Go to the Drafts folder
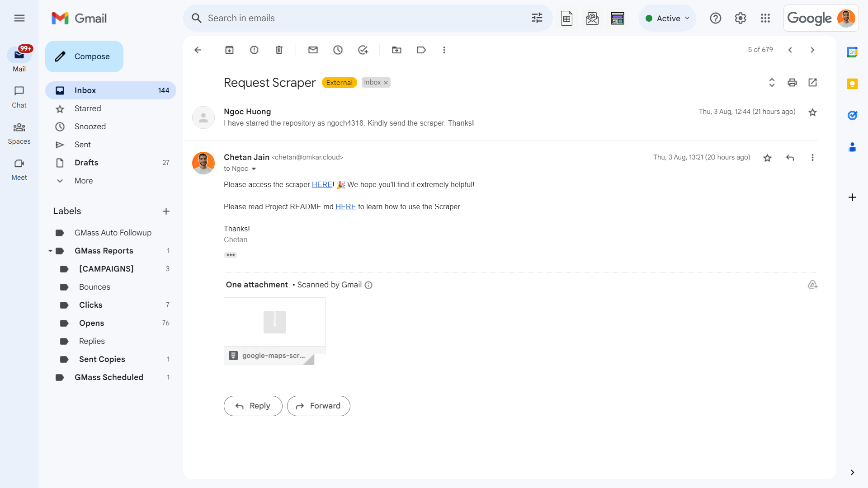 coord(86,163)
